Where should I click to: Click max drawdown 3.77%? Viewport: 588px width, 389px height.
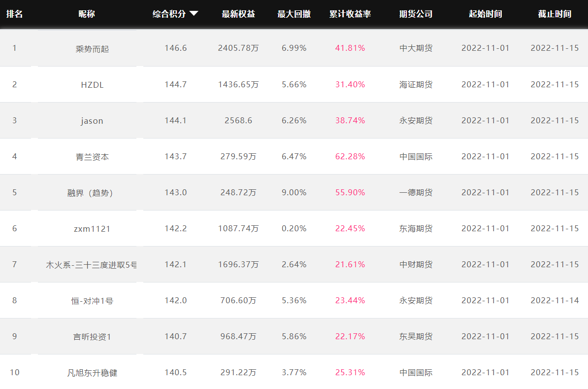(294, 372)
